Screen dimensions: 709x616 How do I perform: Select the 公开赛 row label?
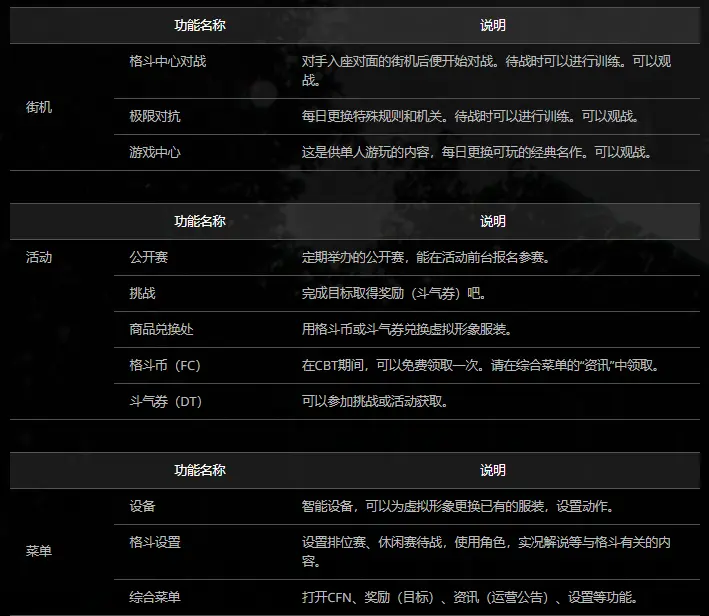[x=148, y=257]
